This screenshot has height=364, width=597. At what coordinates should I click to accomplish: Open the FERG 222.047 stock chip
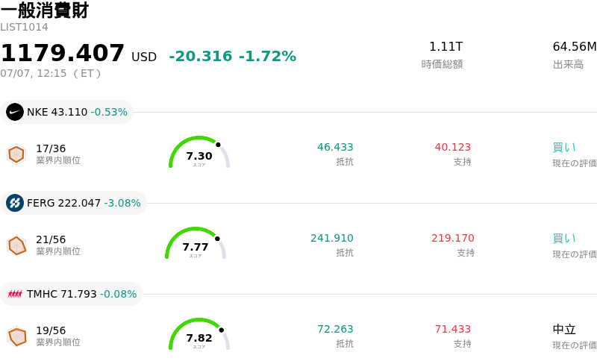[x=73, y=203]
